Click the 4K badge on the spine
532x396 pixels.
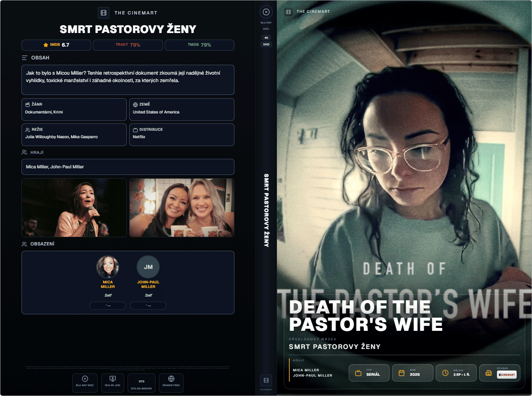[266, 38]
